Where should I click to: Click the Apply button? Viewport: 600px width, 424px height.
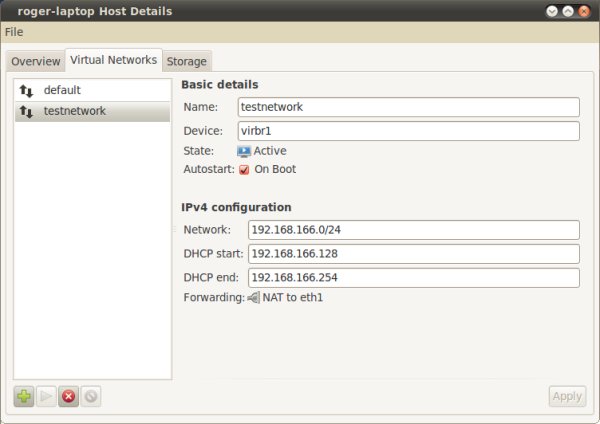pyautogui.click(x=567, y=396)
